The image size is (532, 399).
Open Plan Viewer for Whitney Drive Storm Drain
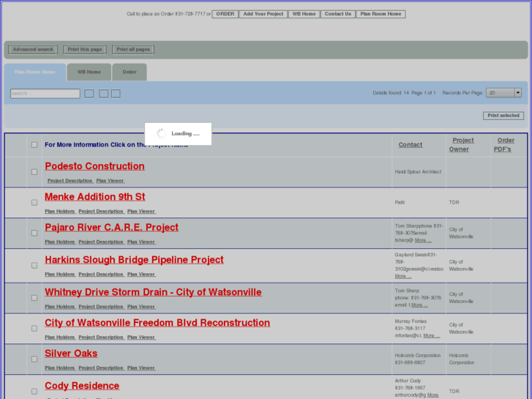coord(141,307)
